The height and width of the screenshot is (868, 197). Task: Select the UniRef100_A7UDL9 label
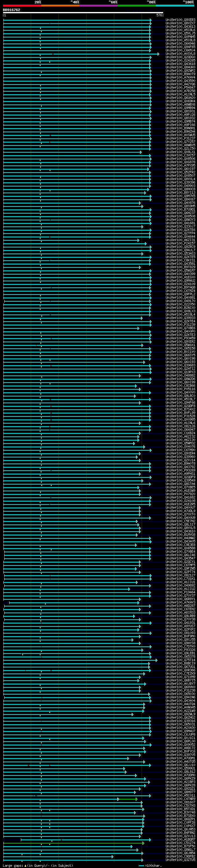pos(180,511)
